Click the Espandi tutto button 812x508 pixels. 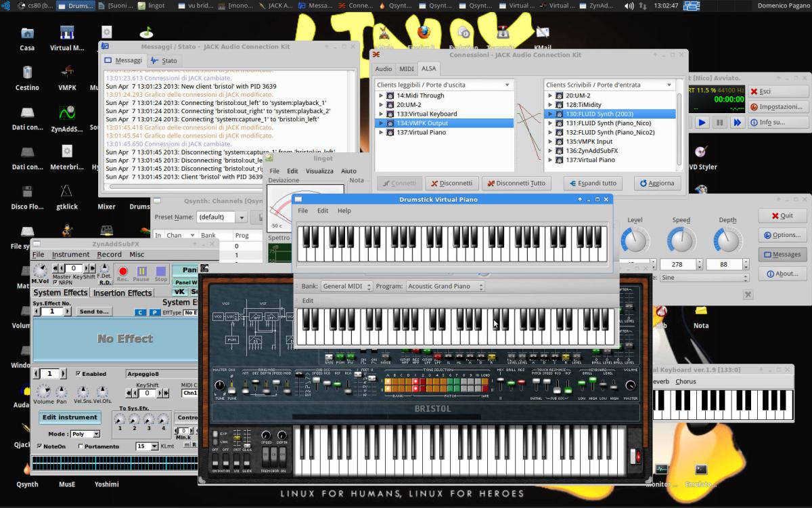pos(593,183)
